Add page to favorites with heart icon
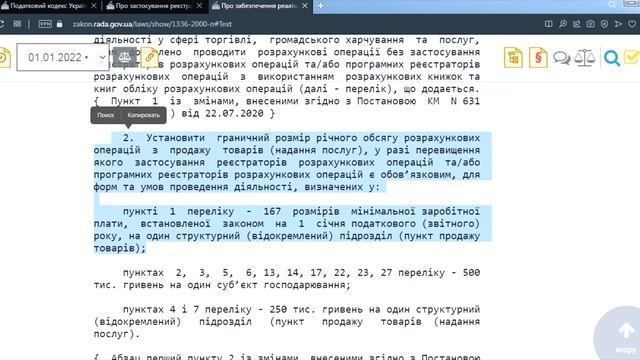The height and width of the screenshot is (360, 640). pyautogui.click(x=632, y=24)
